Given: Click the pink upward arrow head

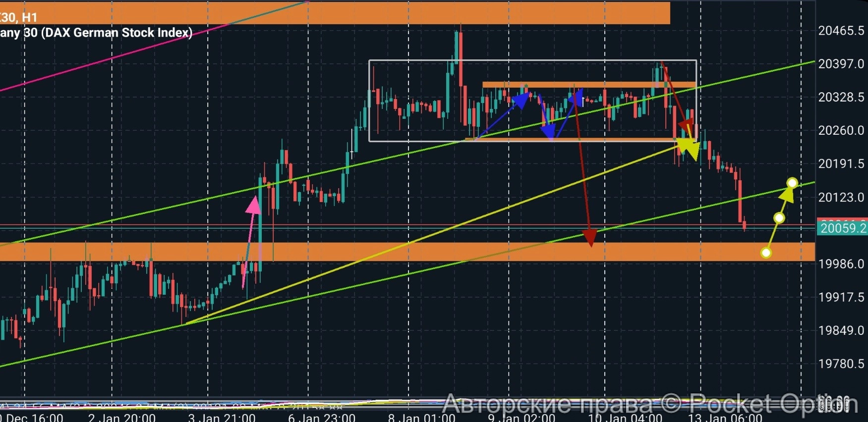Looking at the screenshot, I should click(253, 205).
